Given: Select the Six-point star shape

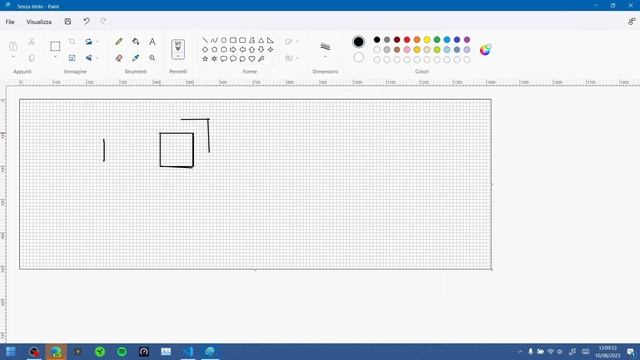Looking at the screenshot, I should pyautogui.click(x=214, y=59).
